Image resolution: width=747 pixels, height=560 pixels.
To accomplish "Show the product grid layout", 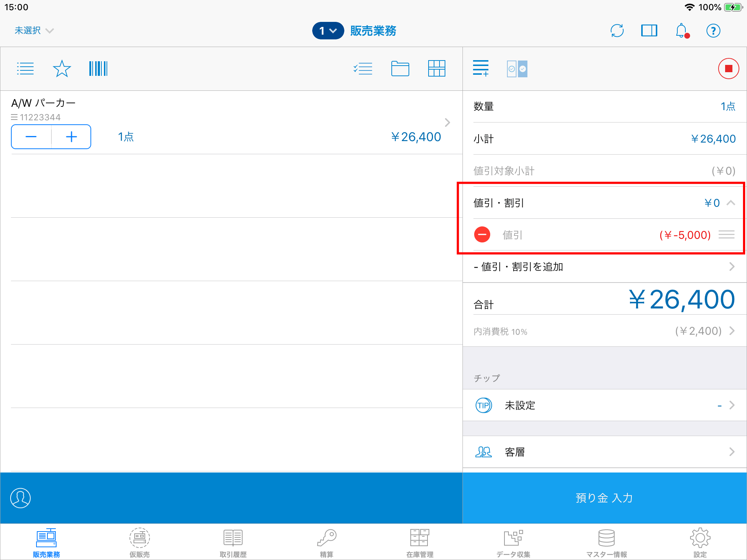I will pos(436,69).
